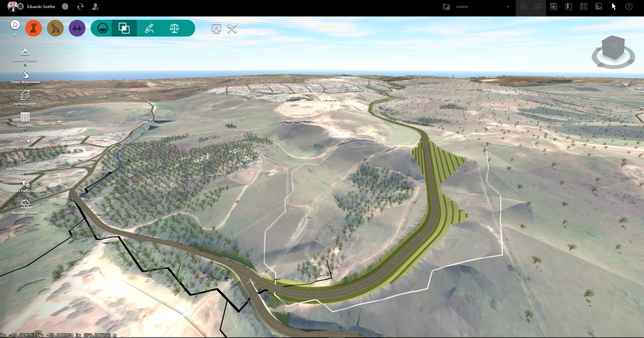Switch to the Analyze tab with scales icon

(x=173, y=28)
